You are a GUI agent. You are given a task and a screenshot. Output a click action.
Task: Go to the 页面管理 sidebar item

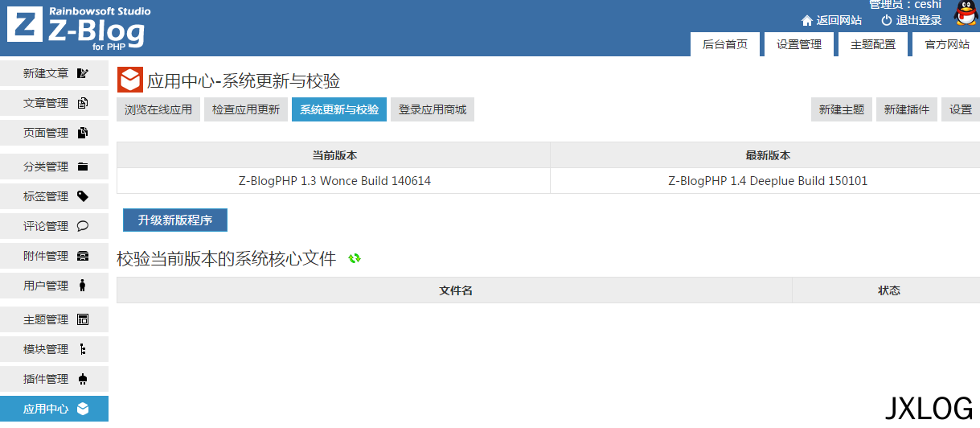[x=54, y=133]
